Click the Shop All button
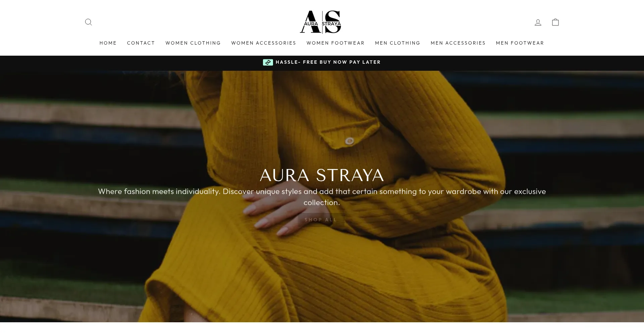Viewport: 644px width, 333px height. (x=321, y=220)
